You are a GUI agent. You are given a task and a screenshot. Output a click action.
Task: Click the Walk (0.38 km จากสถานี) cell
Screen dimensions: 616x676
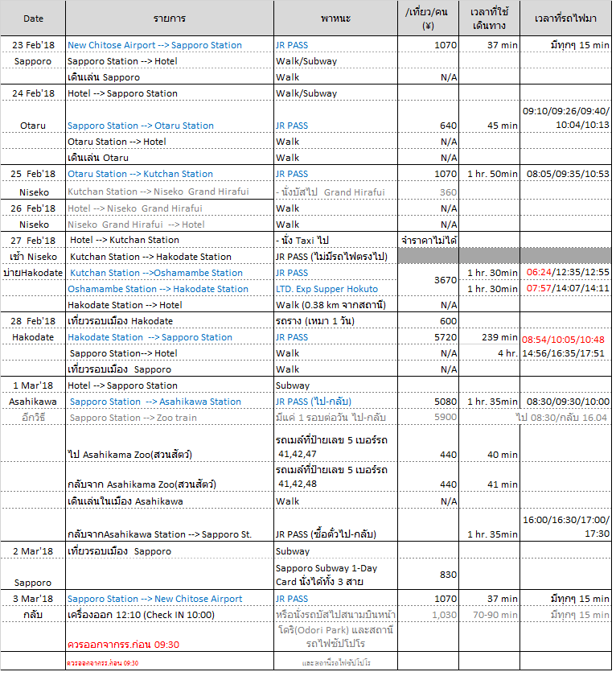coord(335,305)
